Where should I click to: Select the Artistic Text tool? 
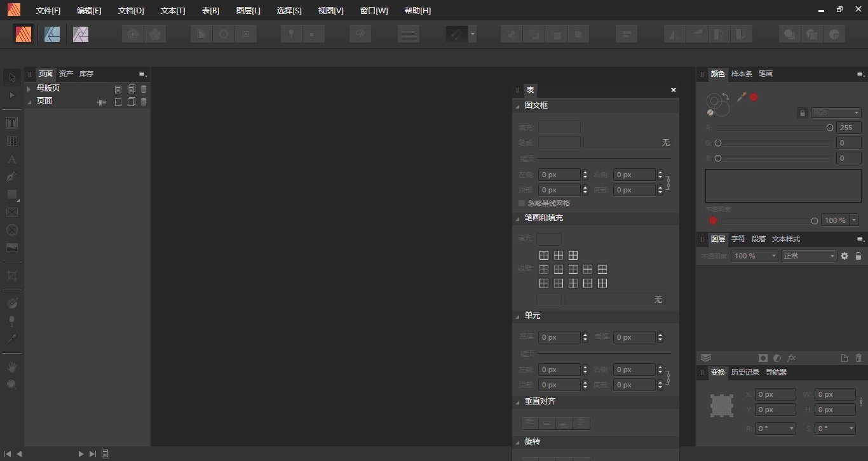(11, 159)
